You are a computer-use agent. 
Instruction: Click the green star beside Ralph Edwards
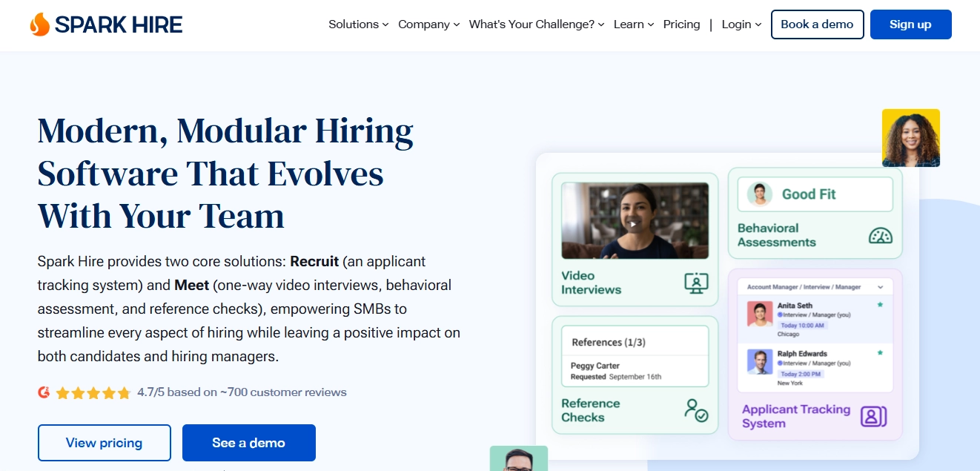[x=880, y=353]
